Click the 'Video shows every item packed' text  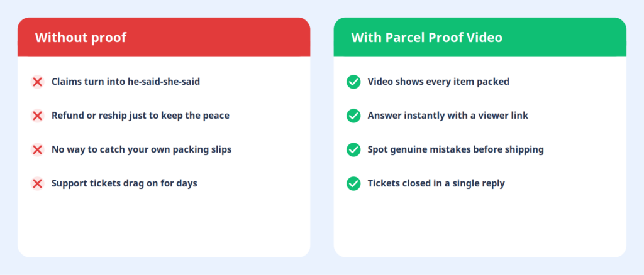(438, 82)
